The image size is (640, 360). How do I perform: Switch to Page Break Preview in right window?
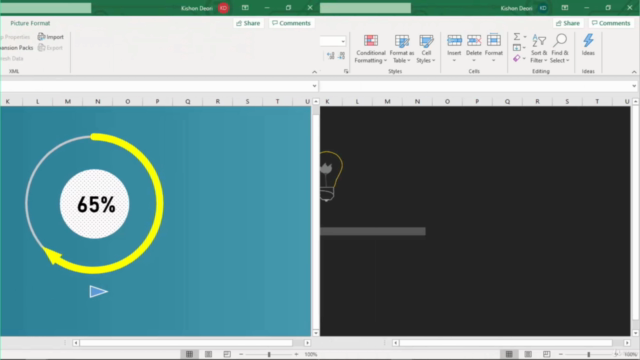[x=547, y=354]
